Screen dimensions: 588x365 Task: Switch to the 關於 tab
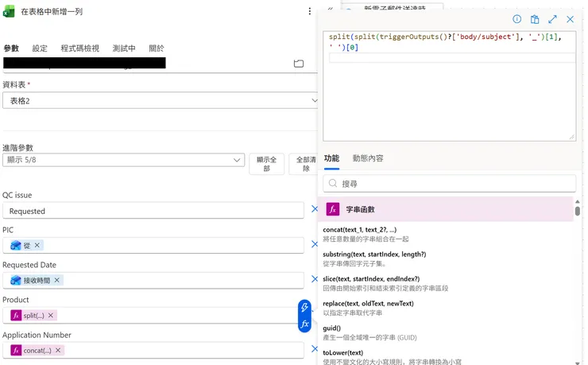click(157, 48)
